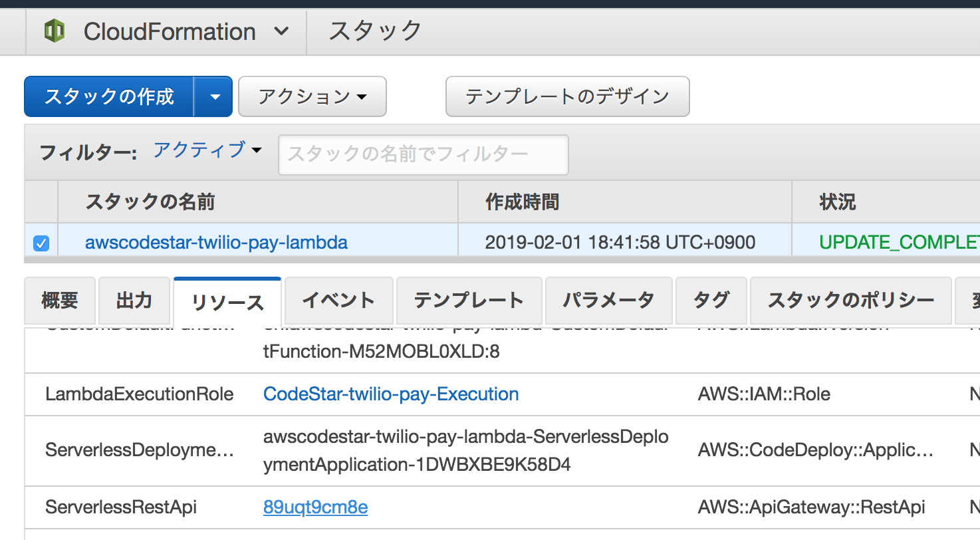The height and width of the screenshot is (540, 980).
Task: Click the フィルター: label
Action: 88,153
